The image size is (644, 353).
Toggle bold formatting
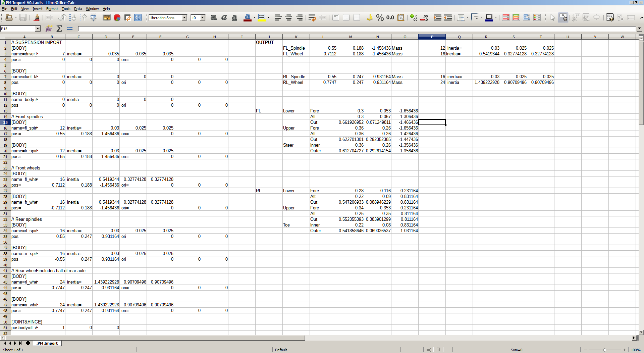213,17
